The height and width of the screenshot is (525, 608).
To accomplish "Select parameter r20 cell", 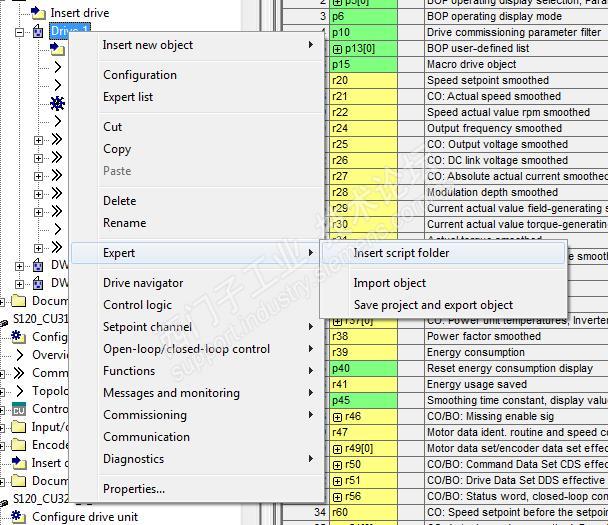I will [x=363, y=80].
